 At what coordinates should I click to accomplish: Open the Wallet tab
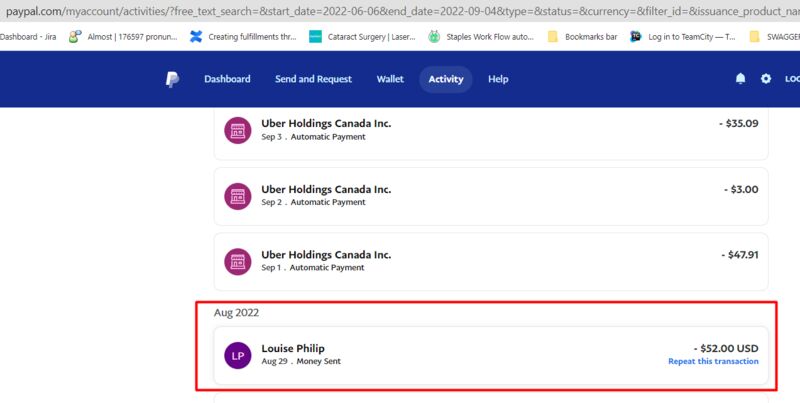click(390, 79)
